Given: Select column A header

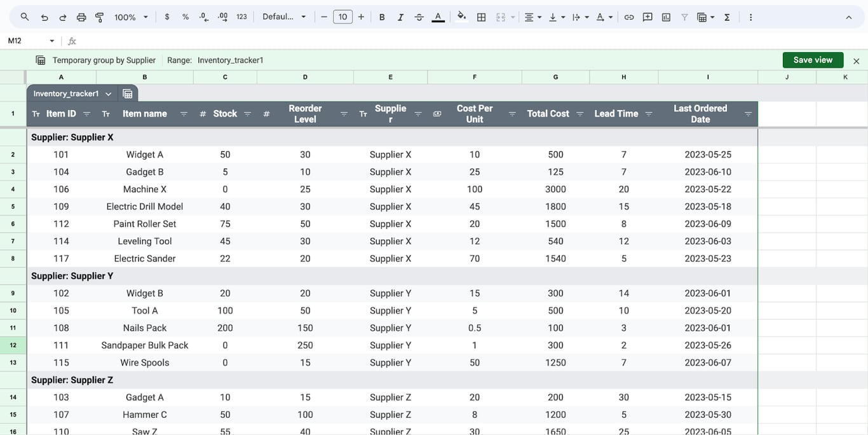Looking at the screenshot, I should tap(61, 77).
